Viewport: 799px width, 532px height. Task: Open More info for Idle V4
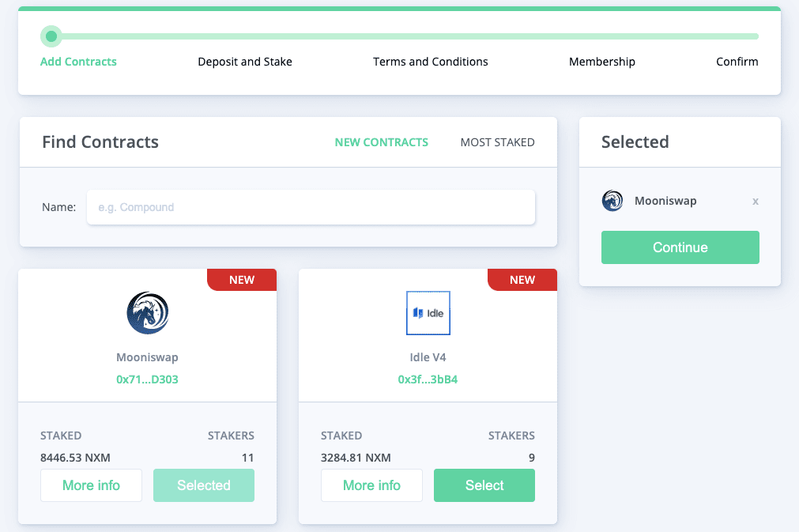coord(371,485)
